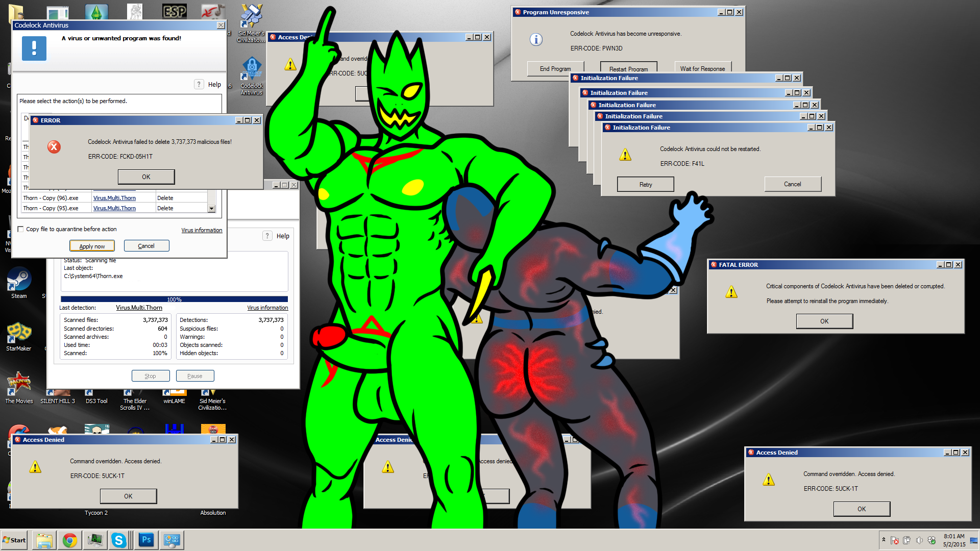Enable Copy file to quarantine before action
980x551 pixels.
click(x=21, y=229)
